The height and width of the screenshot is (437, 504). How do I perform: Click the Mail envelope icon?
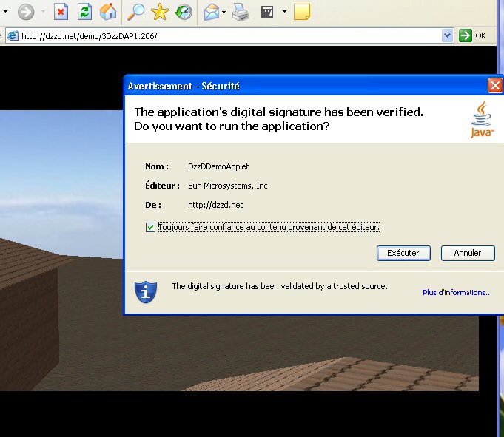(211, 12)
